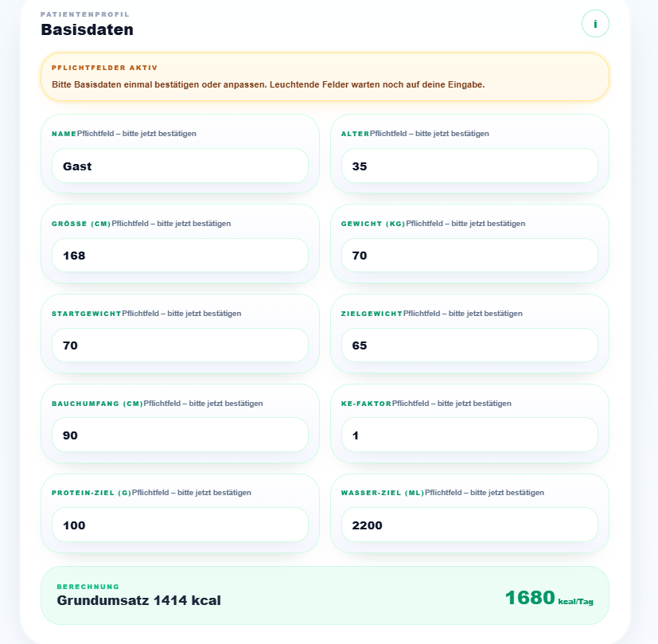Click into the Gewicht (kg) input
The width and height of the screenshot is (658, 644).
tap(469, 256)
